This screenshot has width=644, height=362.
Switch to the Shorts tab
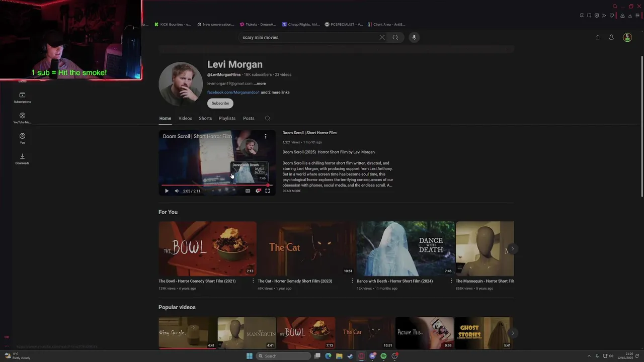[x=205, y=118]
